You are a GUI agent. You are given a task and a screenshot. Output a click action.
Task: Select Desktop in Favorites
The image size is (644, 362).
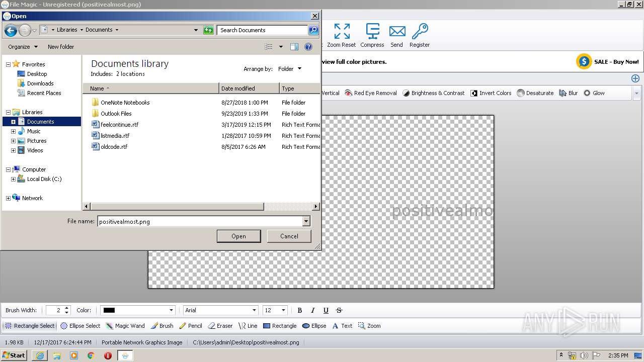pos(37,74)
